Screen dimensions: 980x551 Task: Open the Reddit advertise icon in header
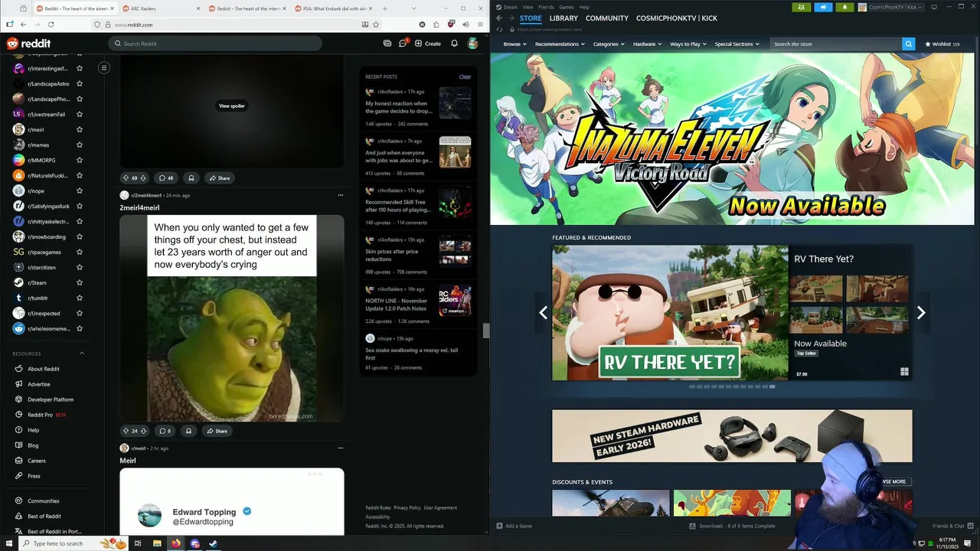point(387,44)
